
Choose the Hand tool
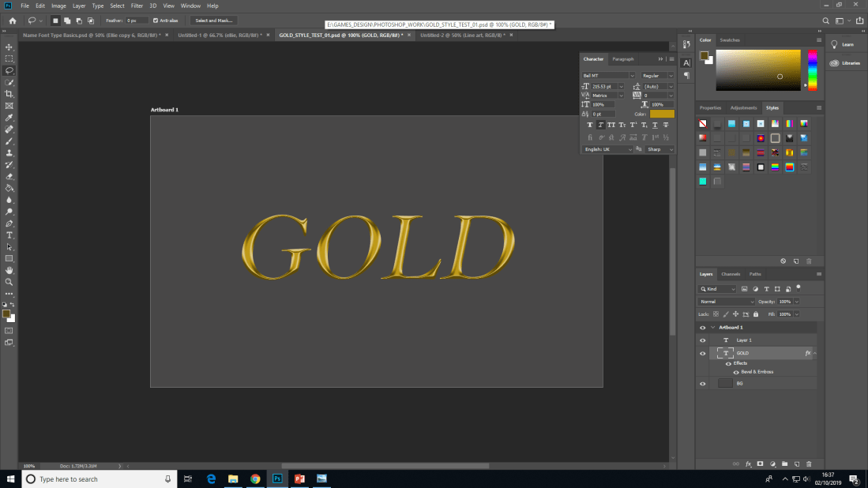pos(9,270)
